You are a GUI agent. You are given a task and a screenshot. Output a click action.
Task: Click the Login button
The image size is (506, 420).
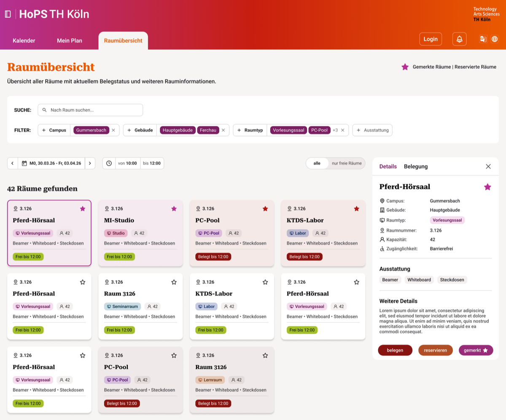(x=431, y=39)
